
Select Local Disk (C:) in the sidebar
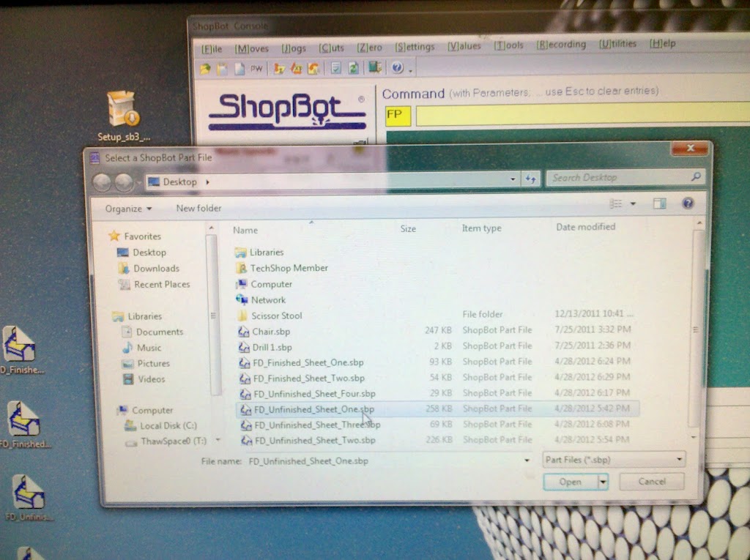click(x=160, y=425)
